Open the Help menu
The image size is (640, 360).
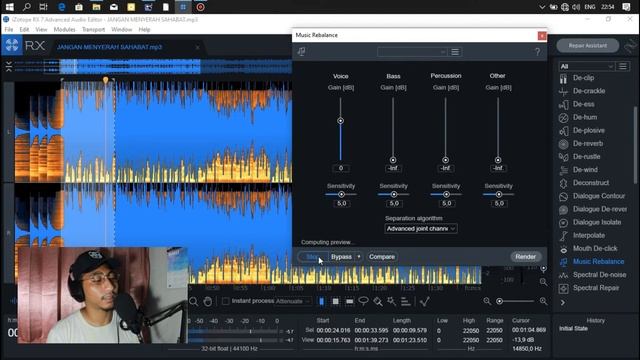(x=144, y=29)
